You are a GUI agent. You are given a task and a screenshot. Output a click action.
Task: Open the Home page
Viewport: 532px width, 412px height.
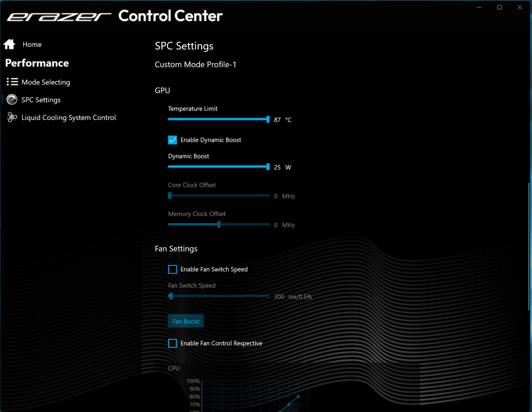32,44
